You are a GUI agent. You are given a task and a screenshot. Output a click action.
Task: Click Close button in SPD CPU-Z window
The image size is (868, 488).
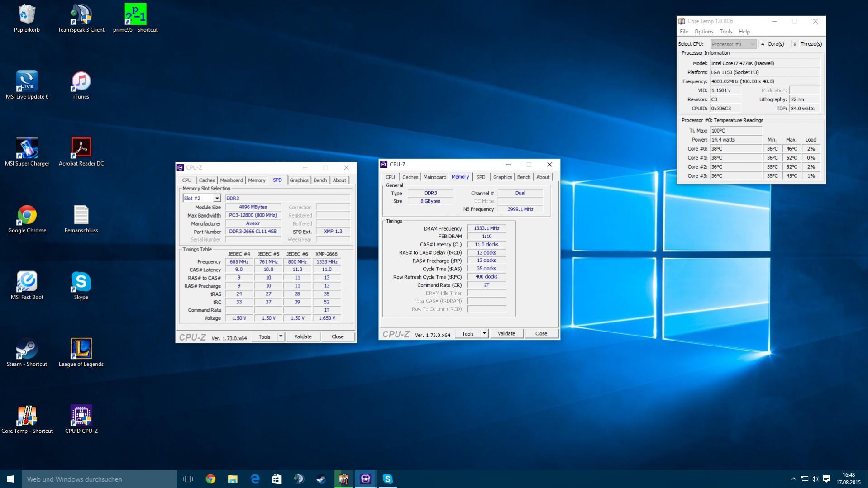338,336
